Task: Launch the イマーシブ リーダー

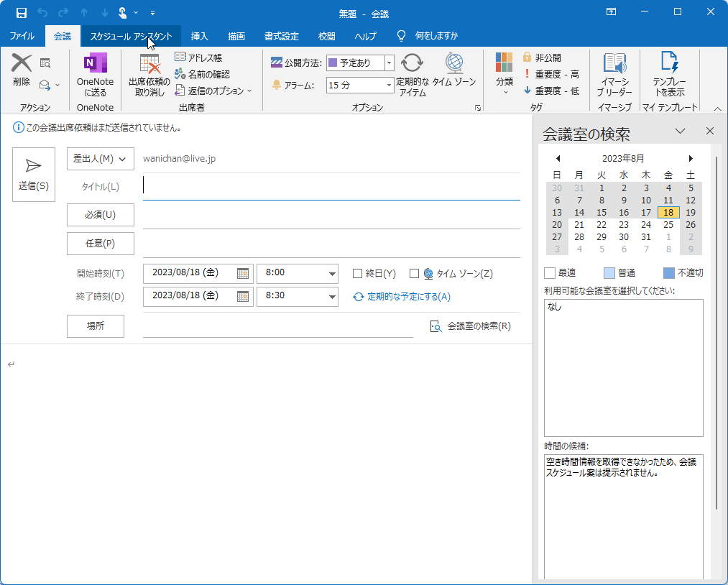Action: [614, 75]
